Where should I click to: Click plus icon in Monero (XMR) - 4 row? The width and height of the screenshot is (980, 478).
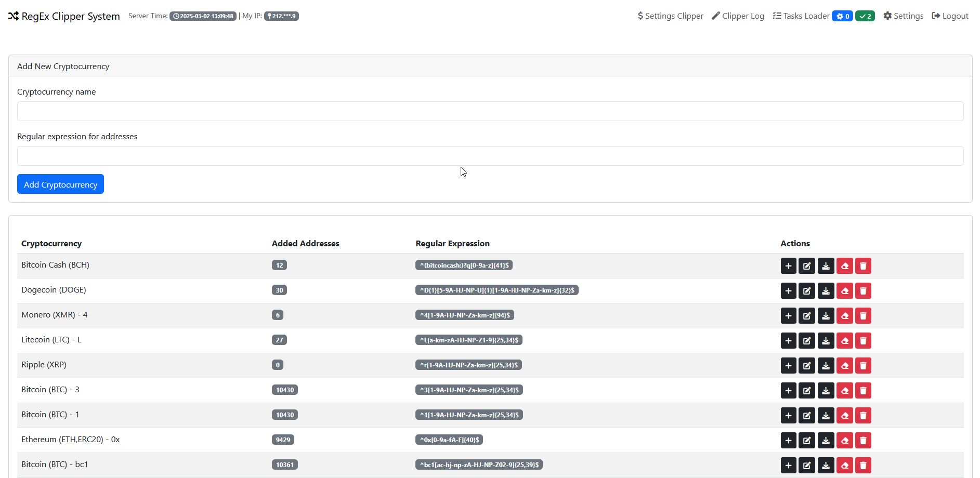coord(788,316)
